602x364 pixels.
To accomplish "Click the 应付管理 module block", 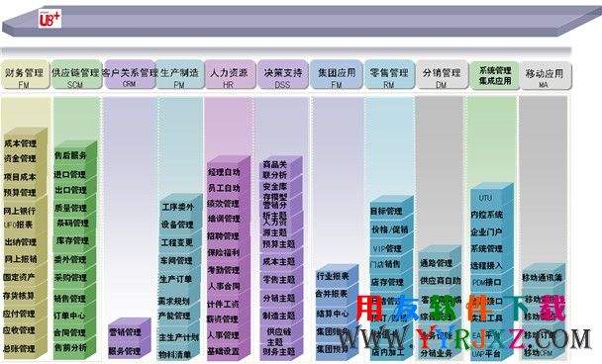I will coord(19,314).
